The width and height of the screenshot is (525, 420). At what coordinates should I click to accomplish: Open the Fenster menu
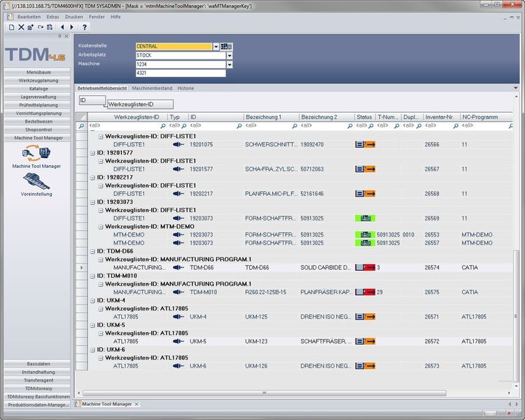[x=97, y=17]
